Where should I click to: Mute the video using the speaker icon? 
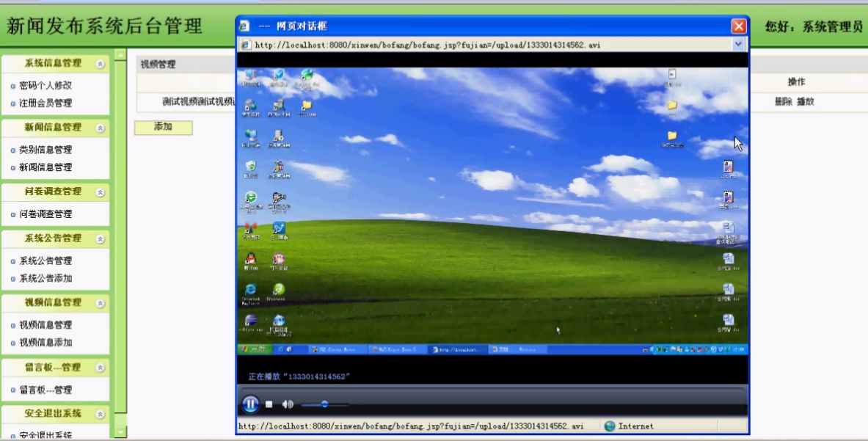point(288,404)
